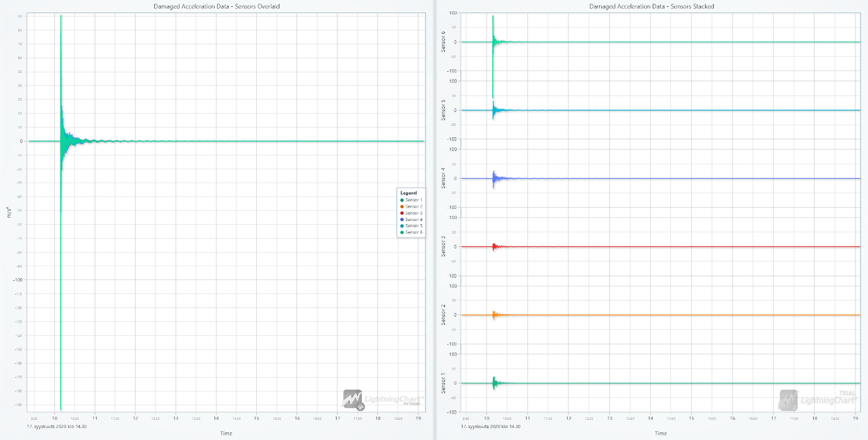Click the m/s² Y-axis label

pyautogui.click(x=9, y=212)
